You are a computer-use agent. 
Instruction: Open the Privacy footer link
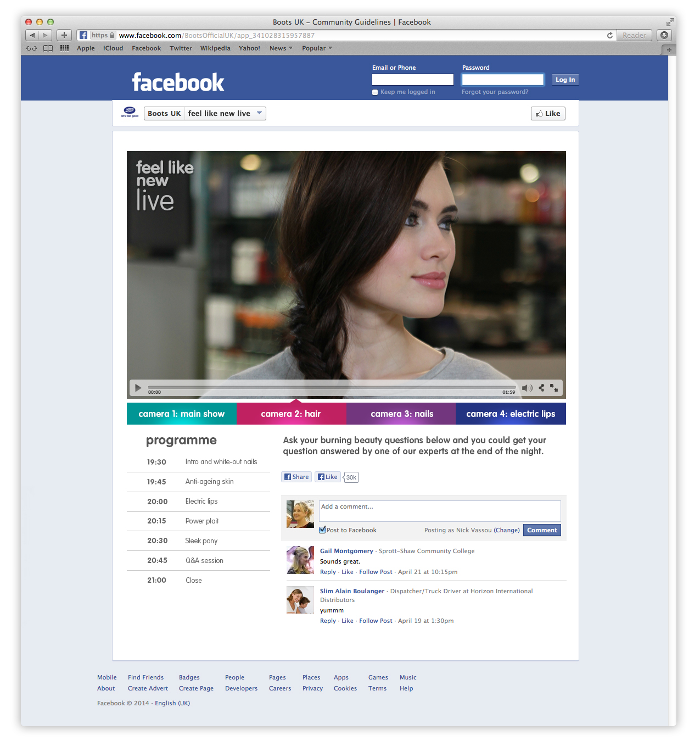coord(312,688)
